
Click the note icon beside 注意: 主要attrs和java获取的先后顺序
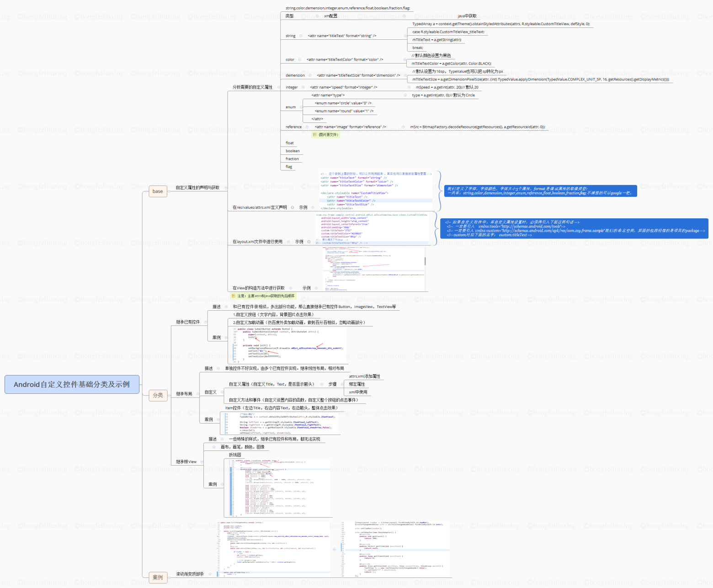pos(234,296)
